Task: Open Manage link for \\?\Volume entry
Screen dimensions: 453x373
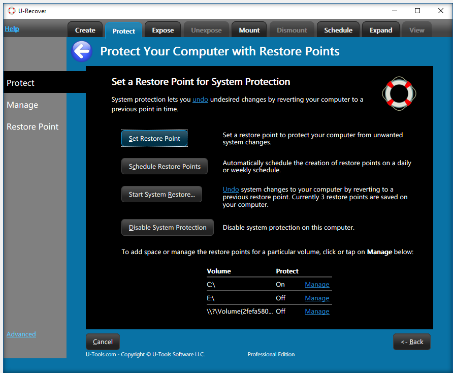Action: 317,311
